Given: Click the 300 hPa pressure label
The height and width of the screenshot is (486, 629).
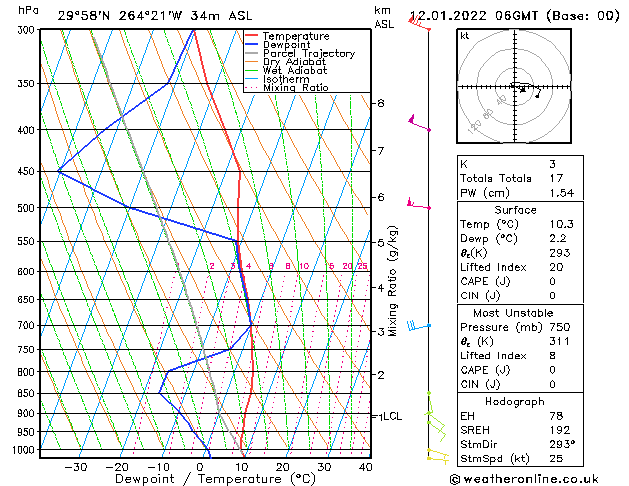Looking at the screenshot, I should tap(28, 30).
